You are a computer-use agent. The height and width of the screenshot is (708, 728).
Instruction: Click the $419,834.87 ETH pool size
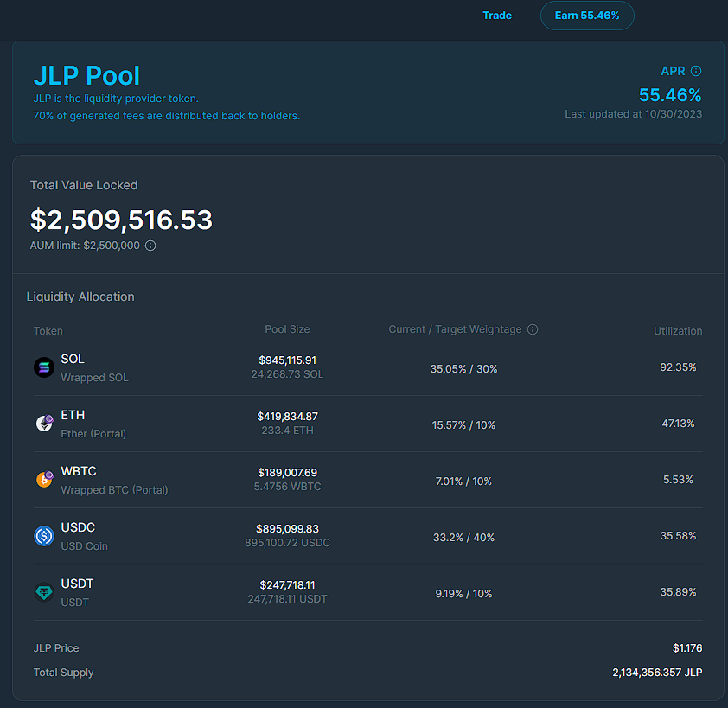[x=287, y=417]
